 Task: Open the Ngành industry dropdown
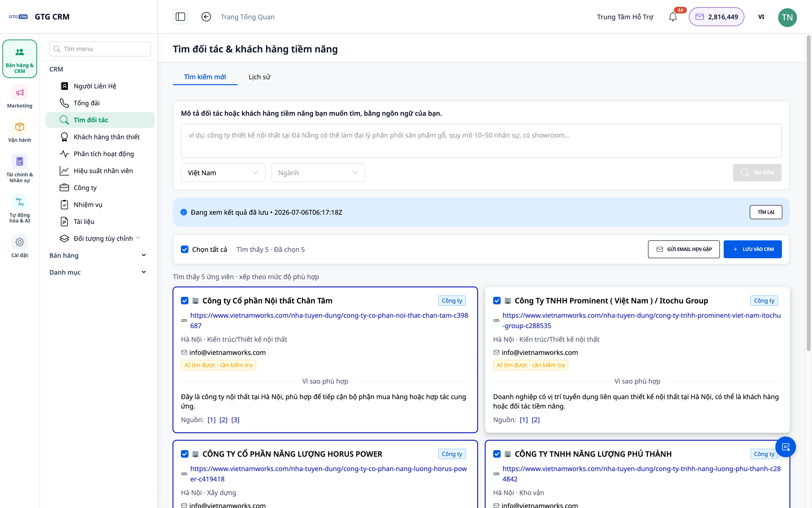tap(318, 173)
